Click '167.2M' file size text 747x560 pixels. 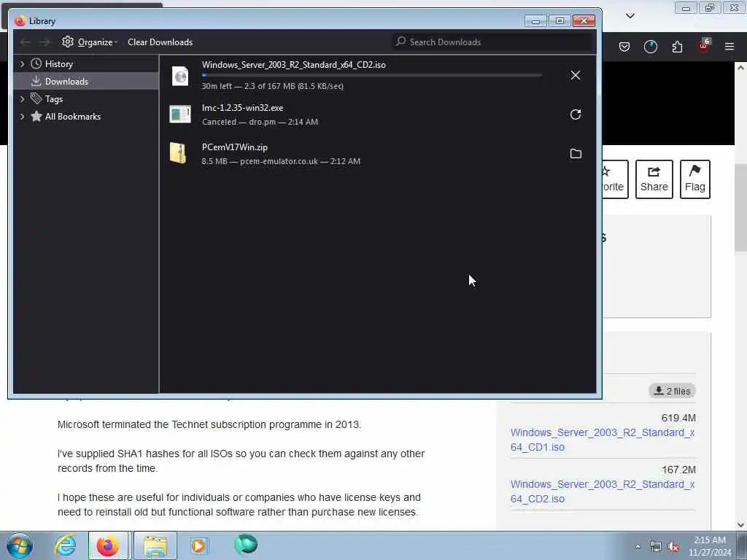tap(678, 470)
